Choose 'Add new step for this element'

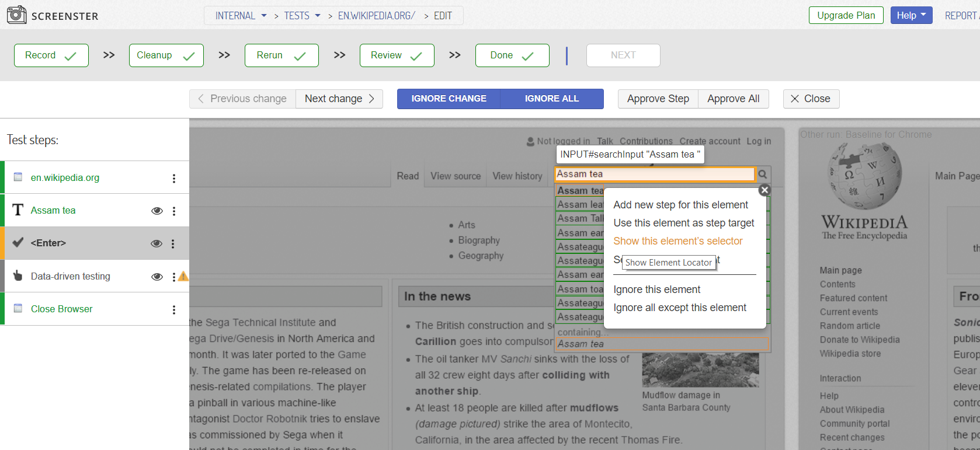click(680, 205)
